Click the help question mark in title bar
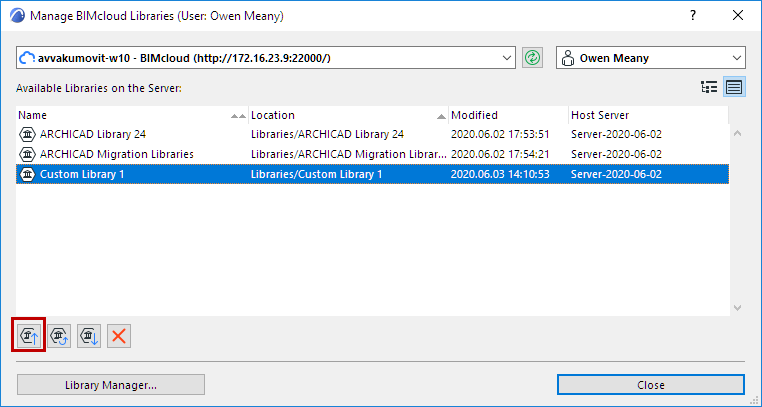This screenshot has height=407, width=762. click(x=693, y=16)
